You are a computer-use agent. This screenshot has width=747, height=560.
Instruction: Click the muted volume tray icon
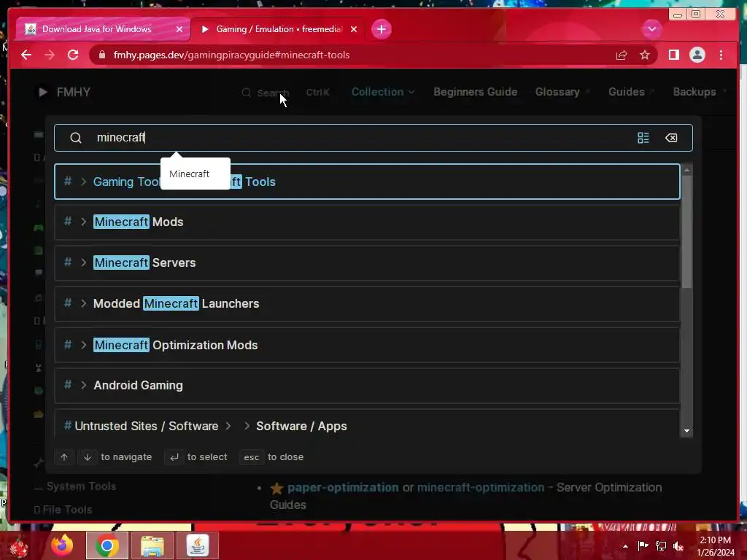point(678,546)
